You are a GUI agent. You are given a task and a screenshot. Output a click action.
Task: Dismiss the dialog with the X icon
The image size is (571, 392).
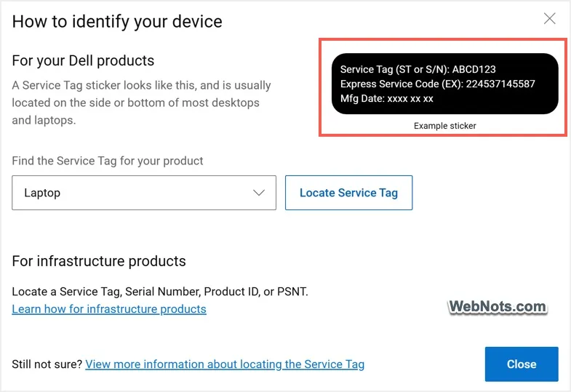click(x=549, y=18)
